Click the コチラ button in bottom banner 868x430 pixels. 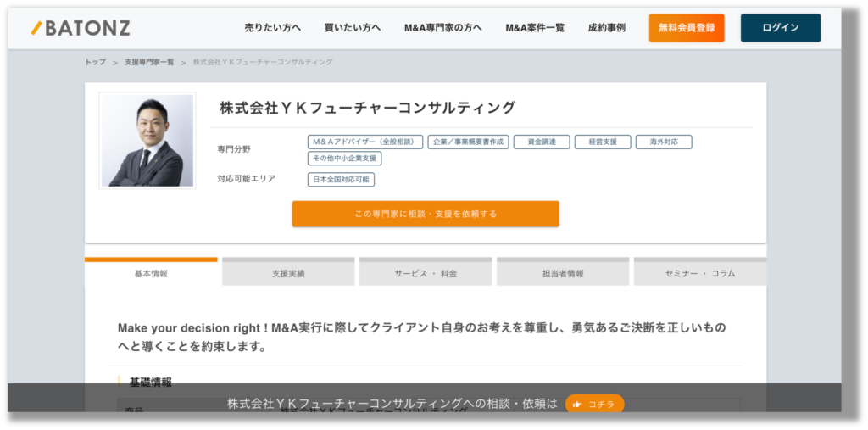tap(594, 404)
